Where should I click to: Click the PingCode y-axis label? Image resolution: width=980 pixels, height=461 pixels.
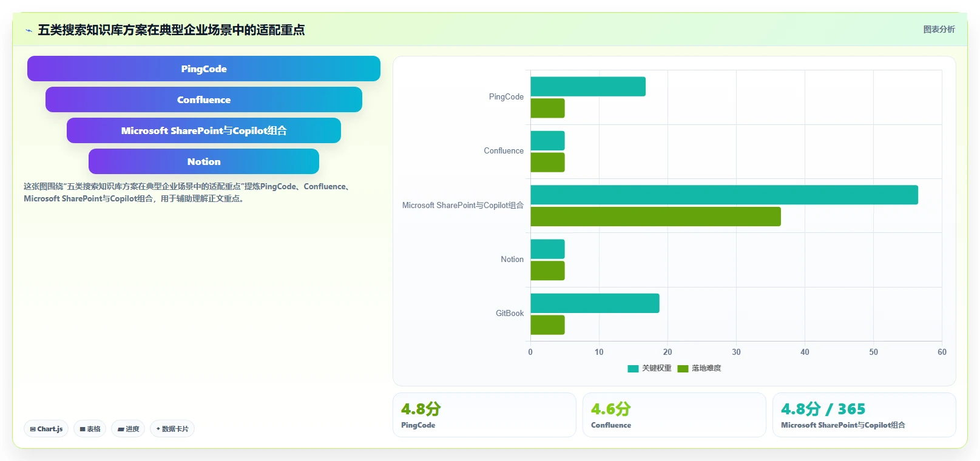(x=506, y=97)
